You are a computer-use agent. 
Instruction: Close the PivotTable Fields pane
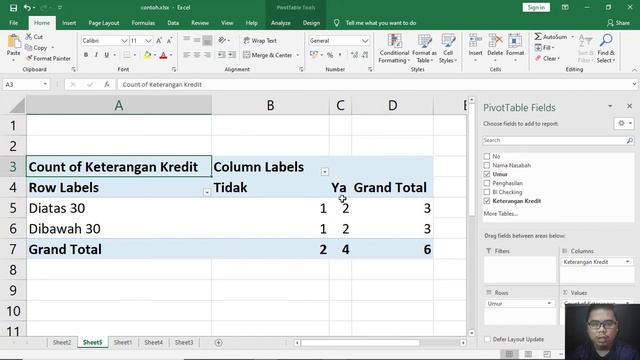[629, 106]
